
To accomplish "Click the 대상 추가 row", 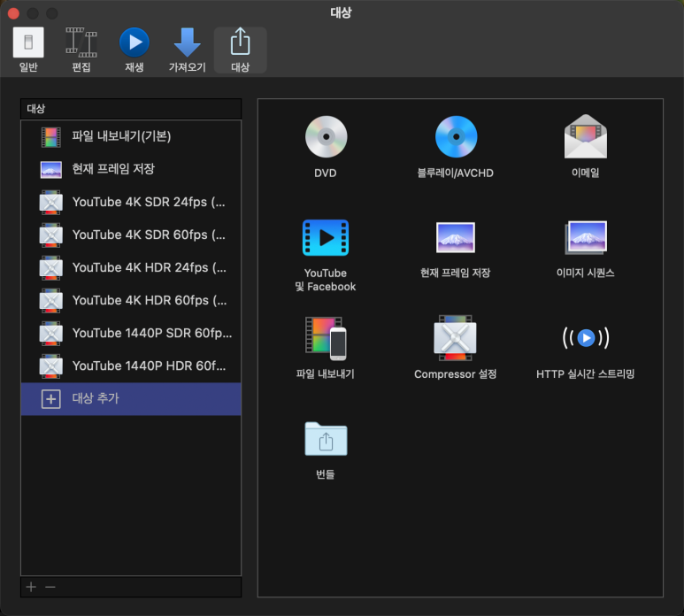I will [131, 399].
